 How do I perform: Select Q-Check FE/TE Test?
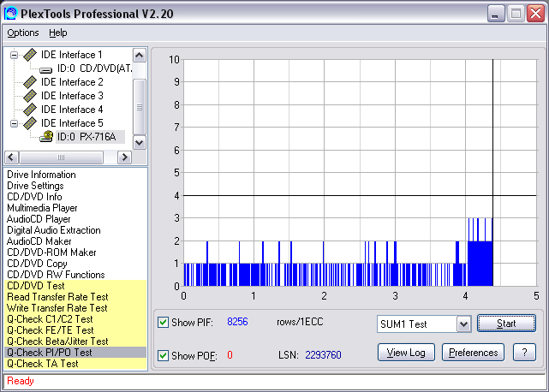coord(75,330)
